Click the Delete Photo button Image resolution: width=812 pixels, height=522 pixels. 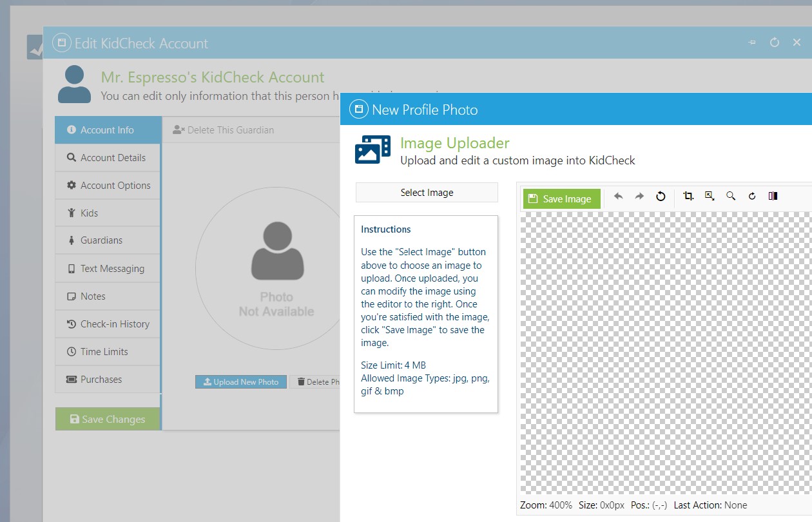click(315, 382)
